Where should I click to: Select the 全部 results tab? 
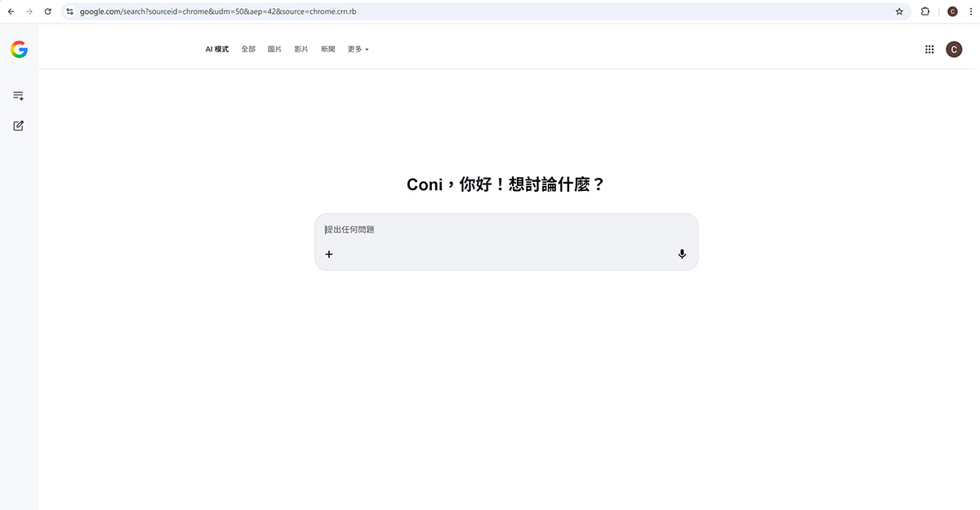(248, 49)
